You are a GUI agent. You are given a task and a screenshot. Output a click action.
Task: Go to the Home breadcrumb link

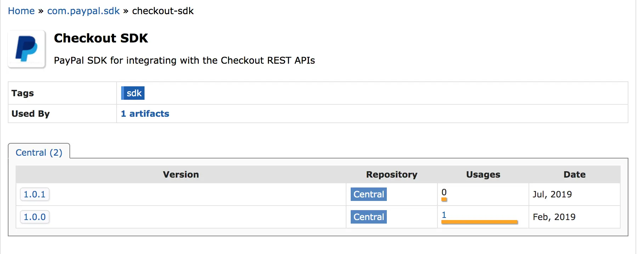point(21,11)
